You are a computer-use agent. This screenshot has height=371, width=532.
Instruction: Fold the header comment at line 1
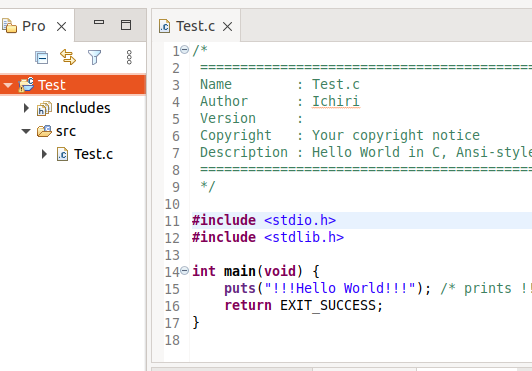pos(184,50)
